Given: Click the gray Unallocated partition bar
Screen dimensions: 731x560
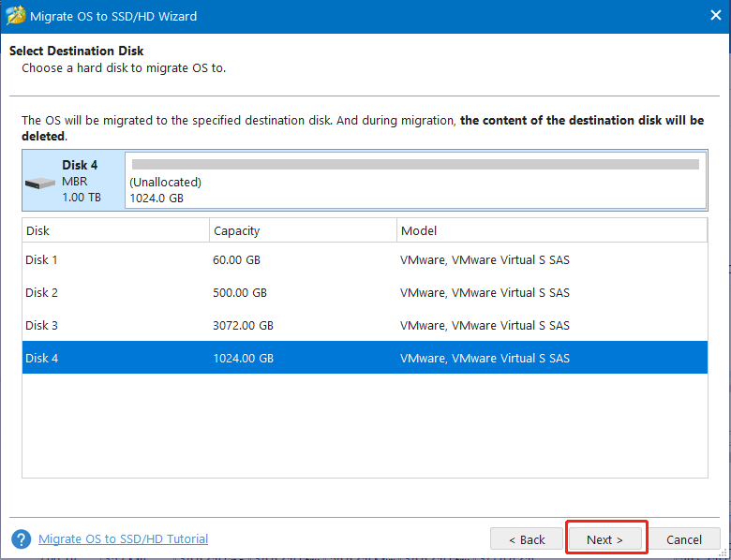Looking at the screenshot, I should 415,165.
